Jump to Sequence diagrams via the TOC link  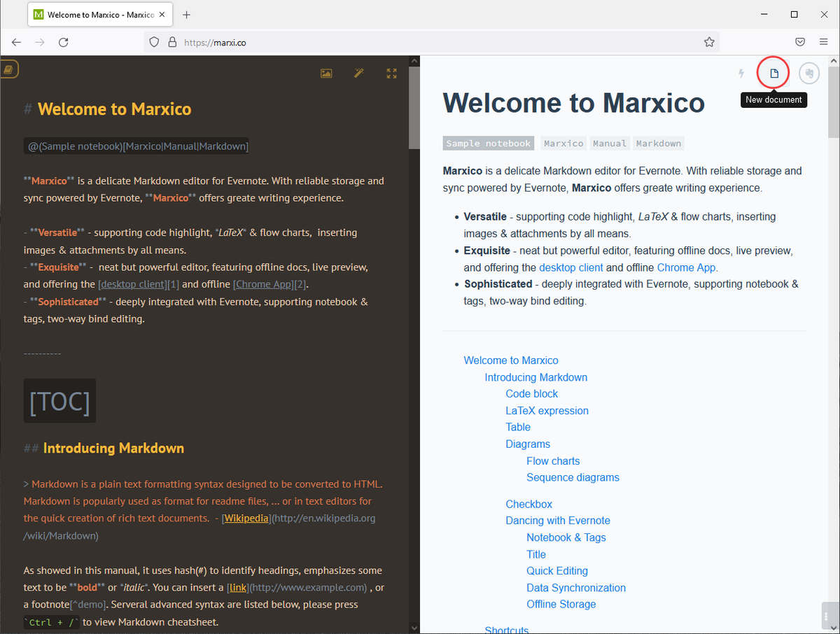coord(573,477)
